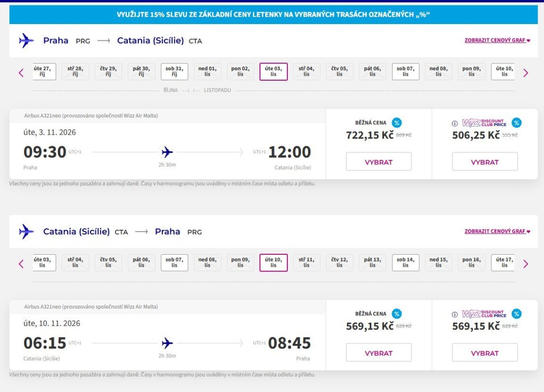Select outbound date sob 31, říj

(x=174, y=72)
